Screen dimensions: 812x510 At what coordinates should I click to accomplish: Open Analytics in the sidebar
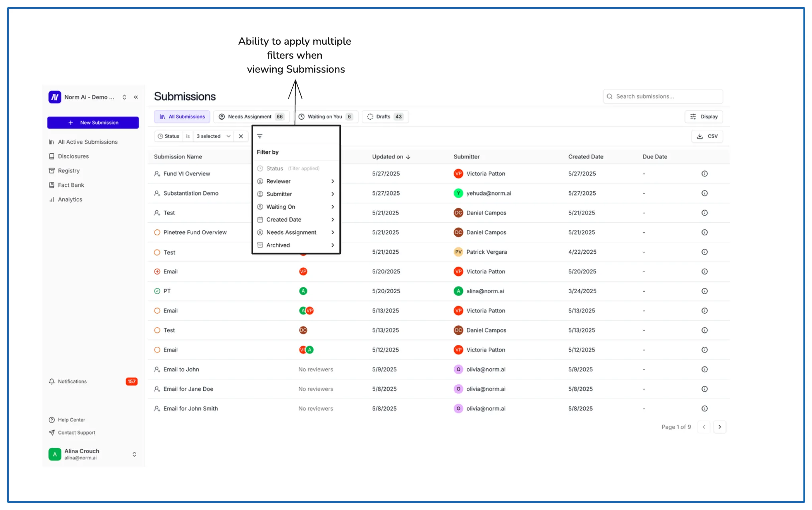click(65, 199)
